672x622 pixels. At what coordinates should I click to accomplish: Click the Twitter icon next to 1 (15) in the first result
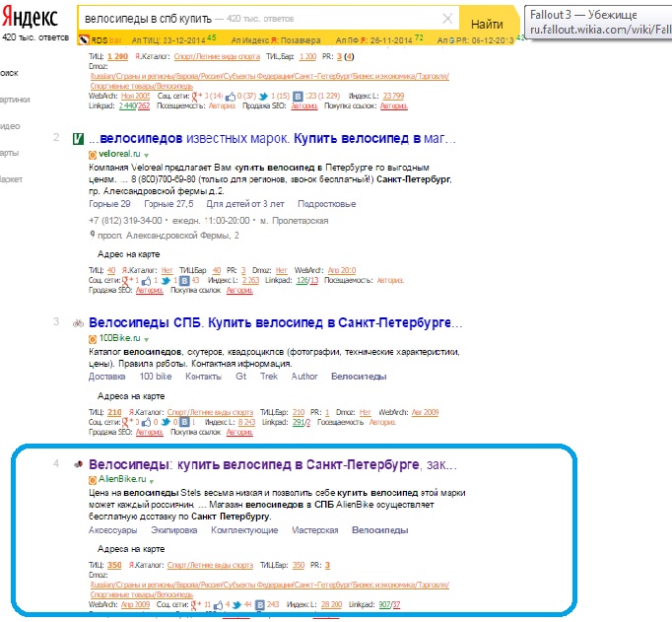[263, 97]
